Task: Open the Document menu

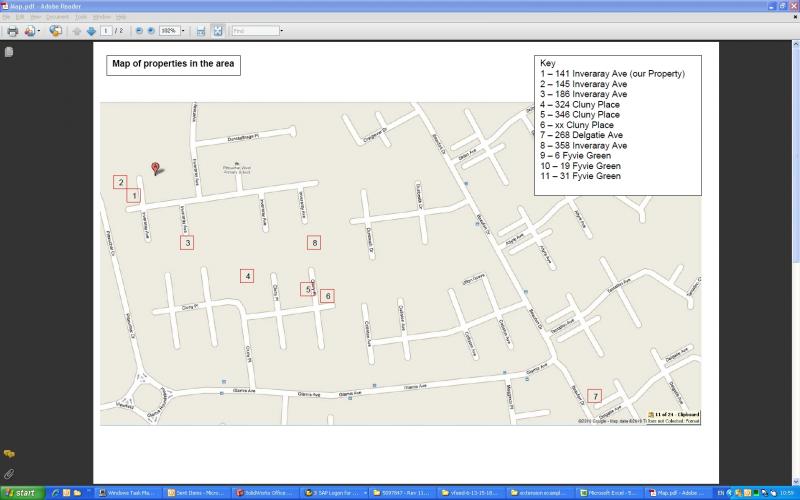Action: (x=57, y=17)
